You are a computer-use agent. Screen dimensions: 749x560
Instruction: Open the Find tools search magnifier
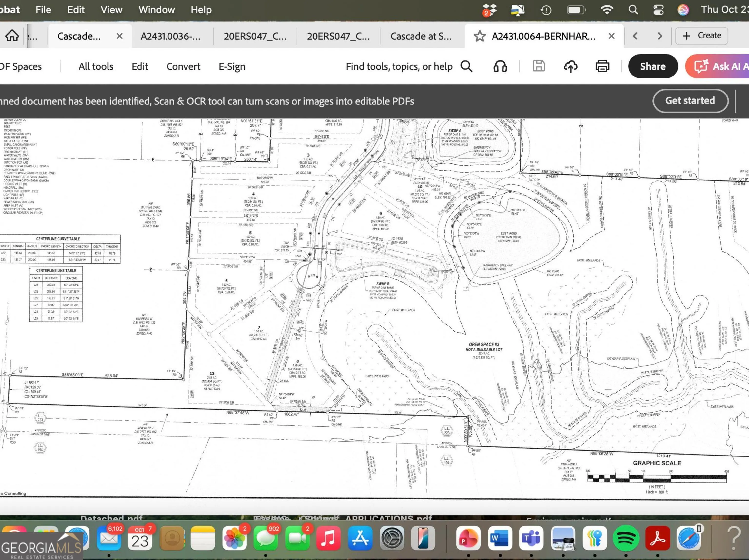[467, 66]
